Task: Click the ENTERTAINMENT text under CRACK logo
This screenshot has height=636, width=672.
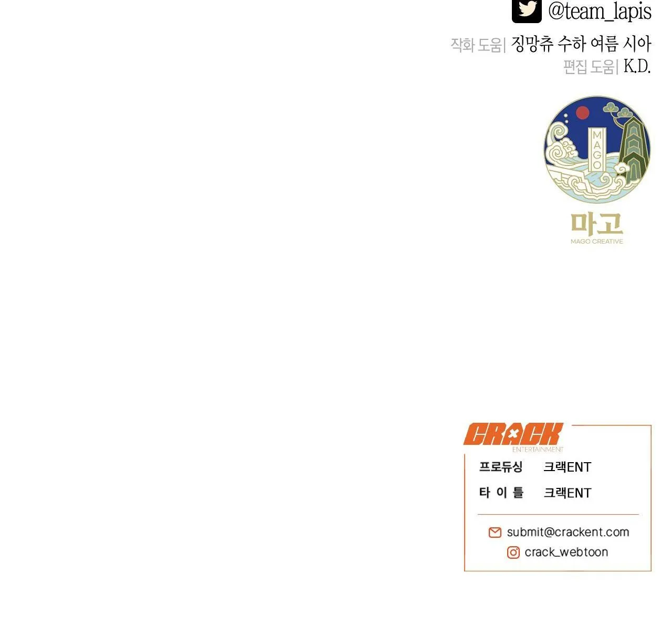Action: click(538, 450)
